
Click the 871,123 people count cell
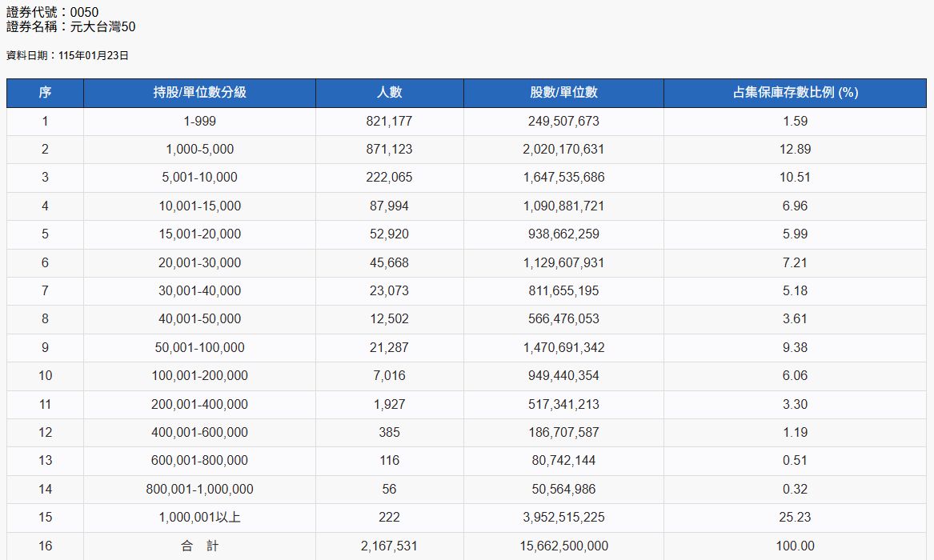(389, 150)
